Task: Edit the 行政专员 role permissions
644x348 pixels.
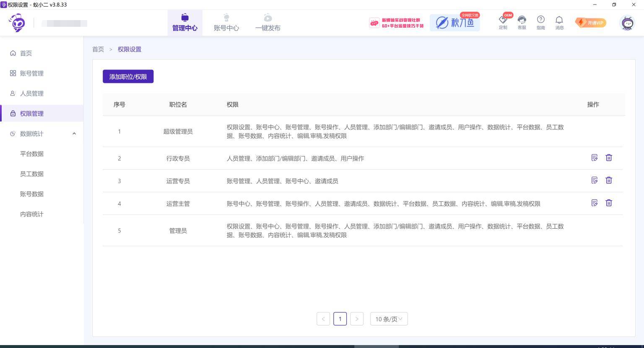Action: [x=594, y=158]
